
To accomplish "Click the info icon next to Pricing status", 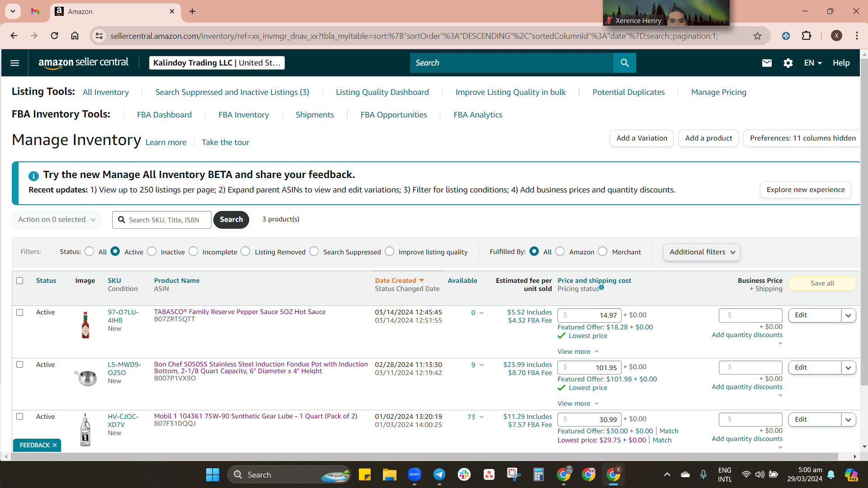I will click(x=601, y=287).
